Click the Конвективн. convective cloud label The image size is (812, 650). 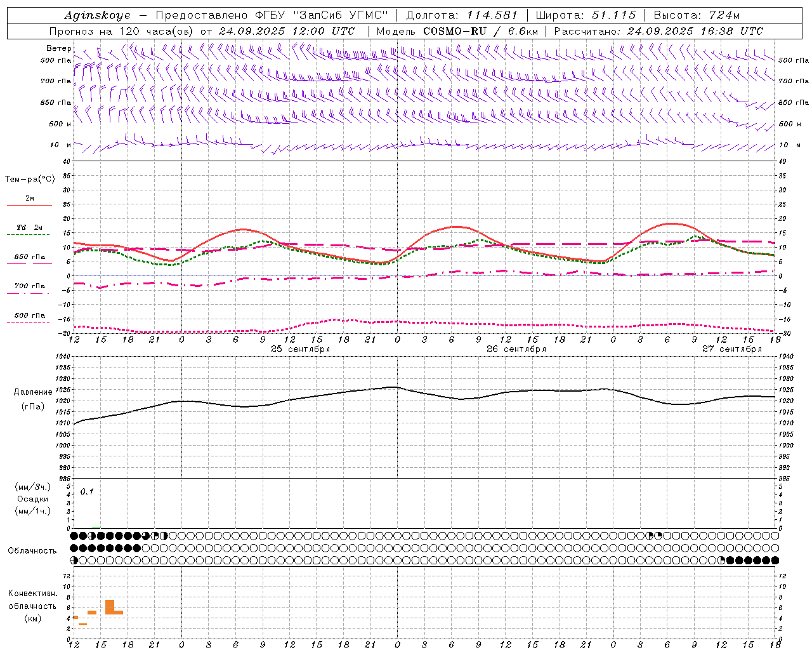click(32, 594)
